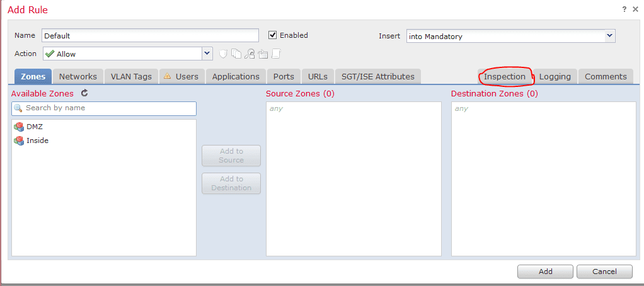
Task: Click the green checkmark beside Allow
Action: click(x=50, y=54)
